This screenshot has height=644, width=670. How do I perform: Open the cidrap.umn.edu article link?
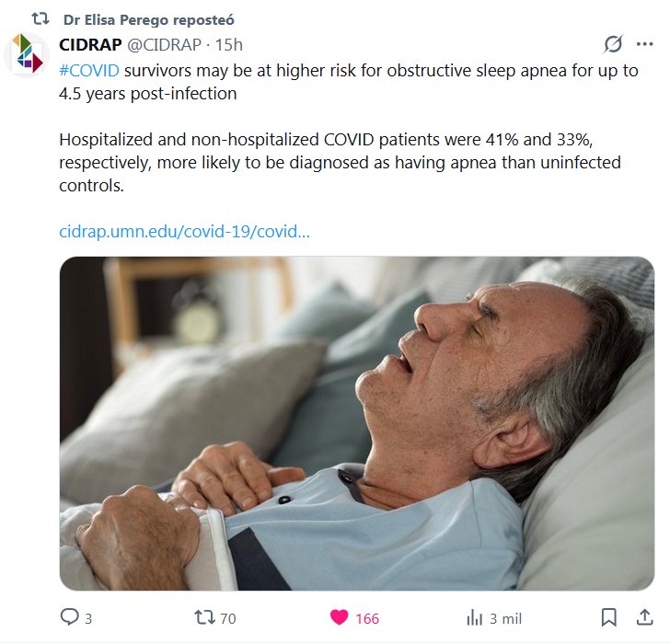184,231
